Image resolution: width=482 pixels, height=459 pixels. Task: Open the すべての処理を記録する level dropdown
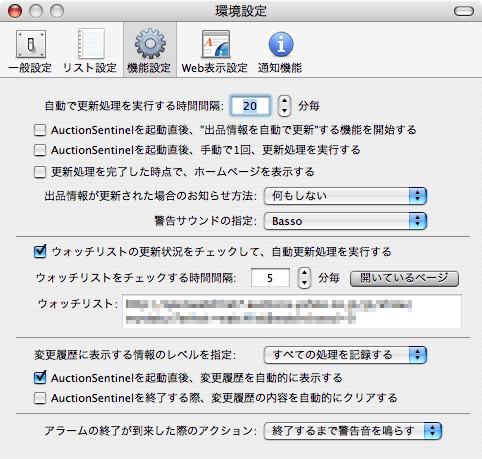coord(345,355)
